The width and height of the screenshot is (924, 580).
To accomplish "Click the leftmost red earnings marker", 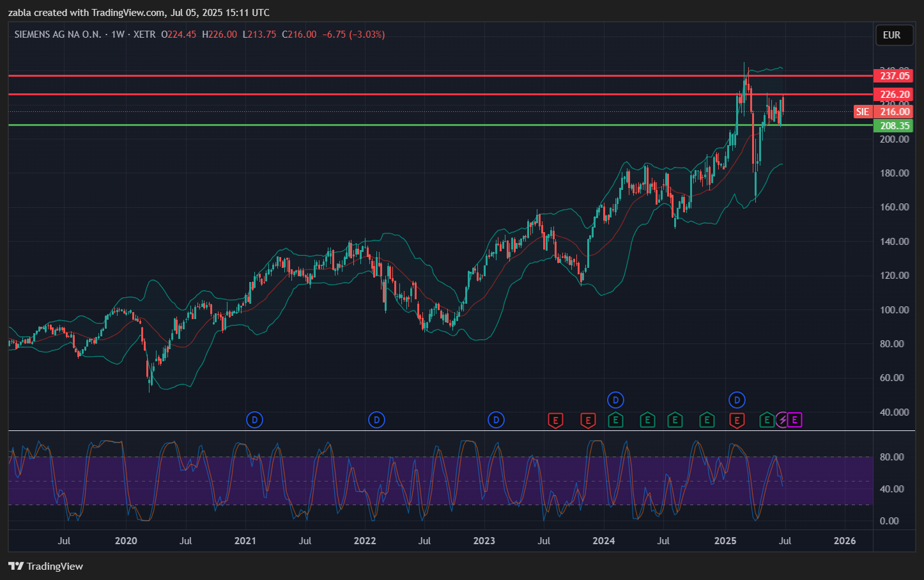I will 556,420.
